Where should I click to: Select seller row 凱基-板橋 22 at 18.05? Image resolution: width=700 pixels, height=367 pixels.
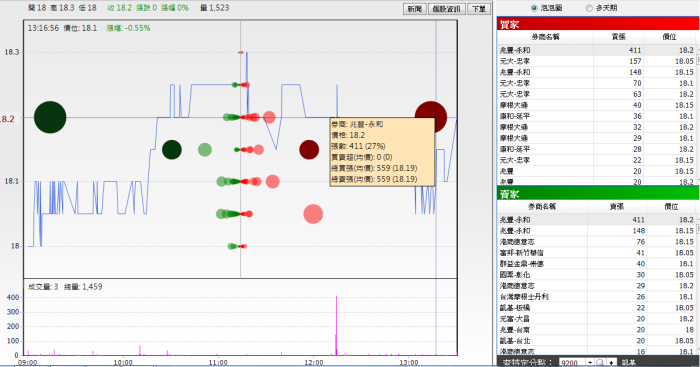click(x=596, y=308)
